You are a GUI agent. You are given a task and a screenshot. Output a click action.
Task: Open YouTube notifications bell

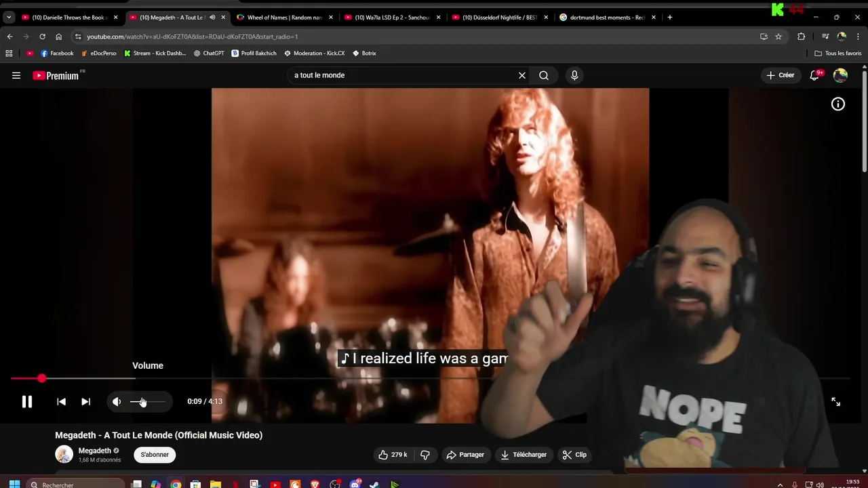coord(814,75)
